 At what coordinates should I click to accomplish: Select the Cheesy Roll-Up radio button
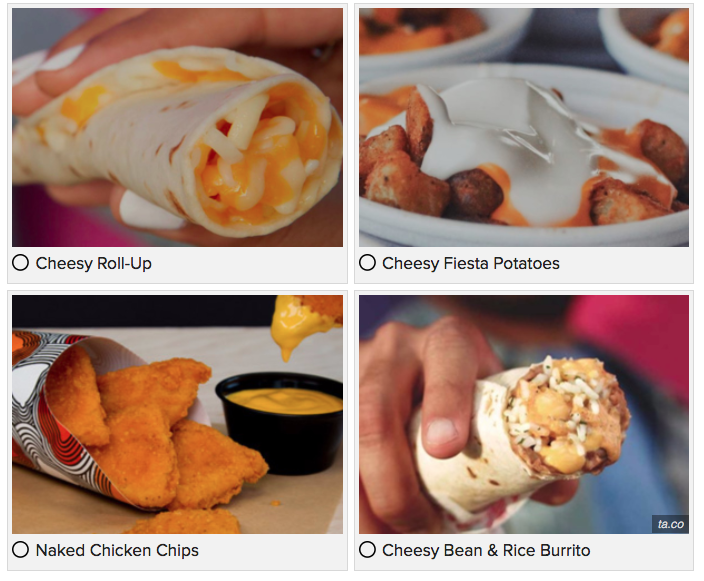pyautogui.click(x=21, y=263)
